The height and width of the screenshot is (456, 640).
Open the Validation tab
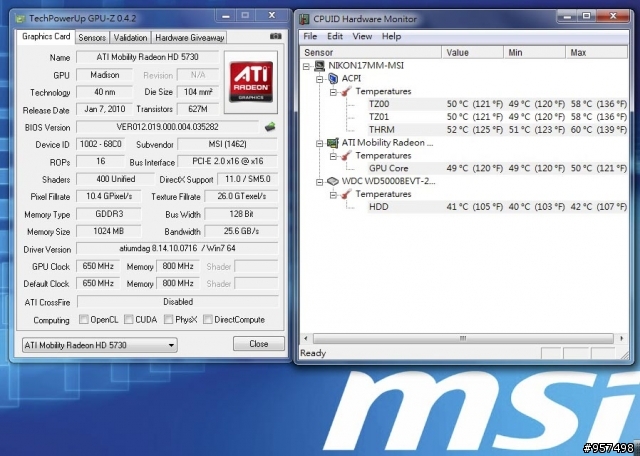click(130, 38)
